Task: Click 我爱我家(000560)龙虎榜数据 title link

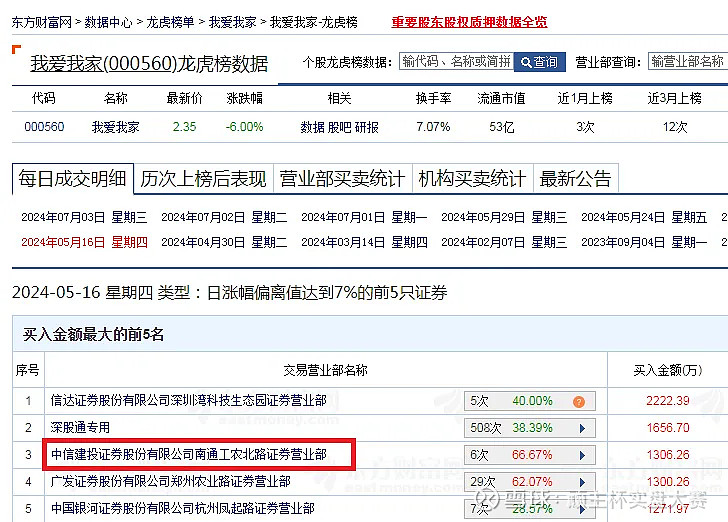Action: 149,64
